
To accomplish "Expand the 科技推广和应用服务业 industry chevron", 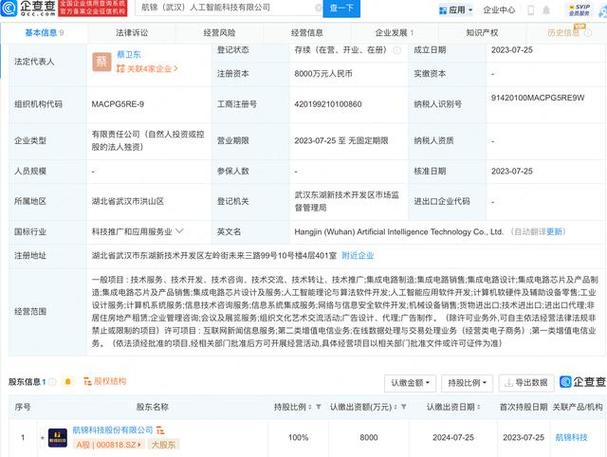I will coord(179,231).
